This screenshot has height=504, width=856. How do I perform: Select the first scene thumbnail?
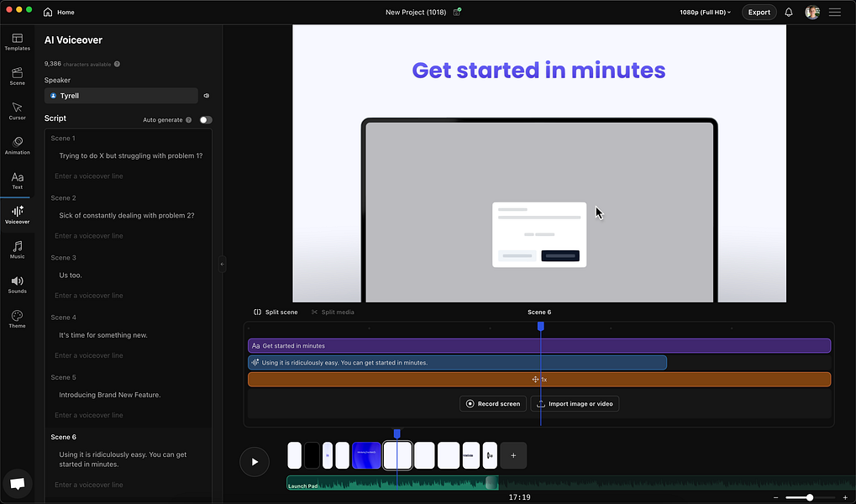click(x=294, y=455)
